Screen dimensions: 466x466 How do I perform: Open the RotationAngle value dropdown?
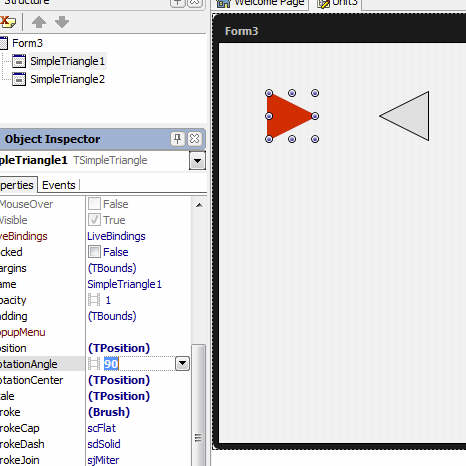(182, 364)
